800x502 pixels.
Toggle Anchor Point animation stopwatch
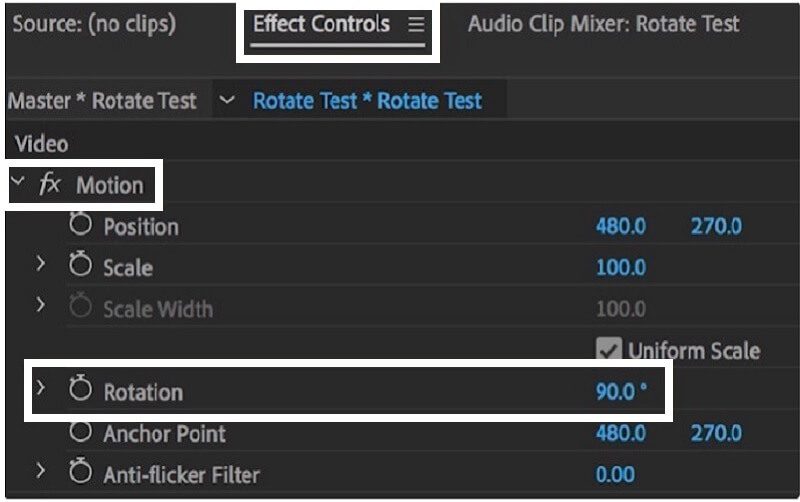point(81,432)
